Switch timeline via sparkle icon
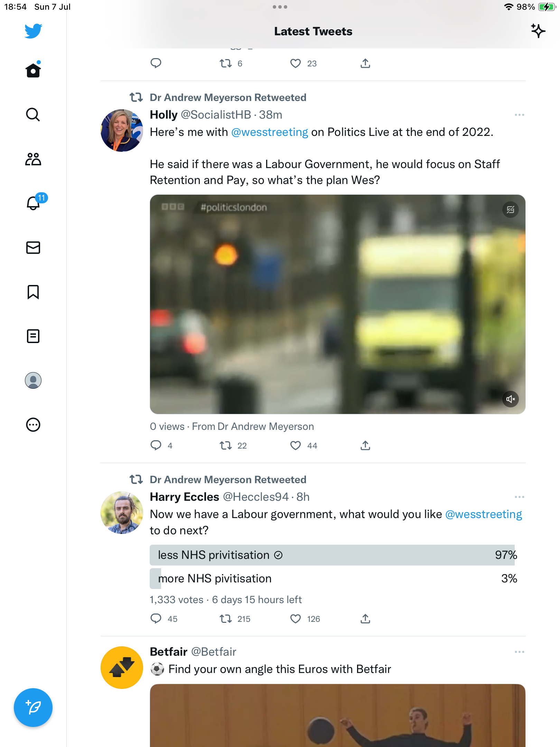560x747 pixels. click(538, 31)
